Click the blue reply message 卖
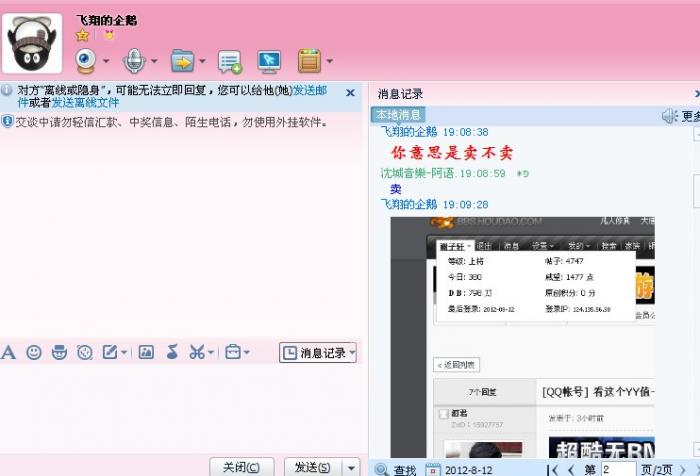700x476 pixels. [396, 189]
